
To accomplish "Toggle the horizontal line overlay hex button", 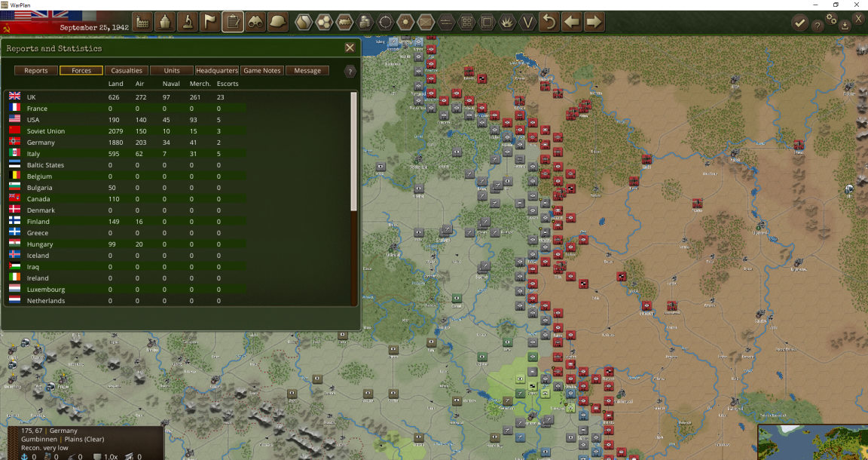I will (x=446, y=22).
